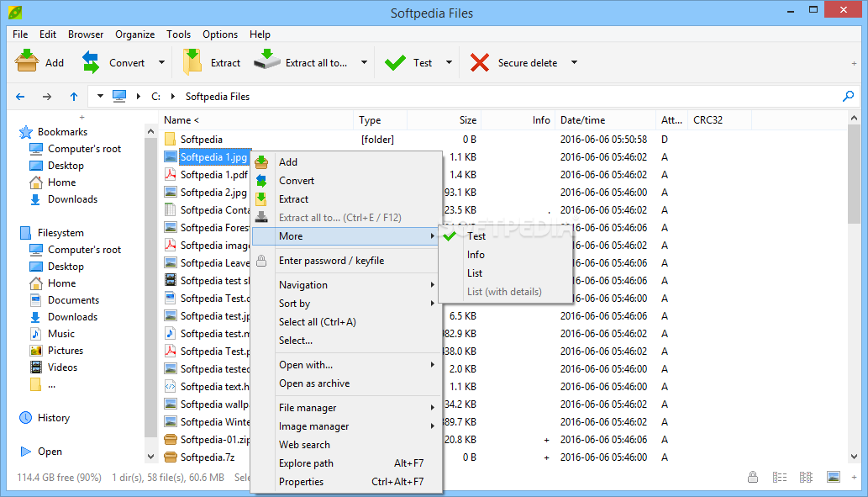Go up one folder level
This screenshot has height=497, width=868.
click(x=74, y=97)
